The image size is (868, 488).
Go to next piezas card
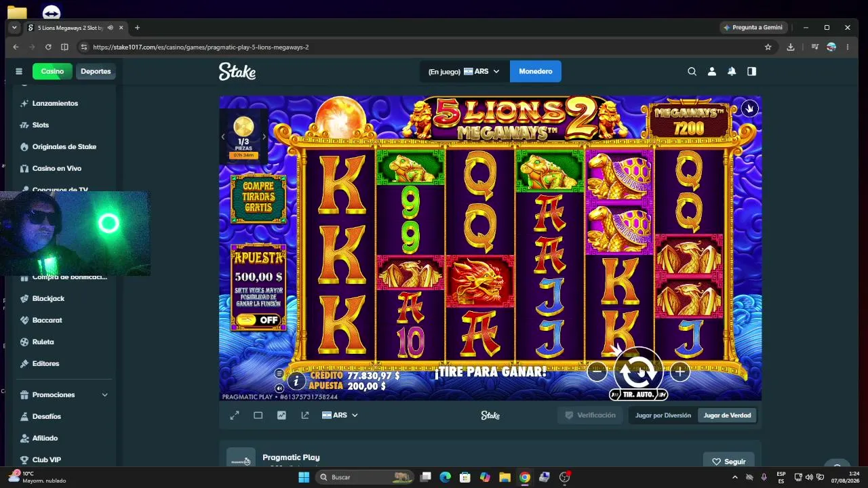[x=264, y=136]
